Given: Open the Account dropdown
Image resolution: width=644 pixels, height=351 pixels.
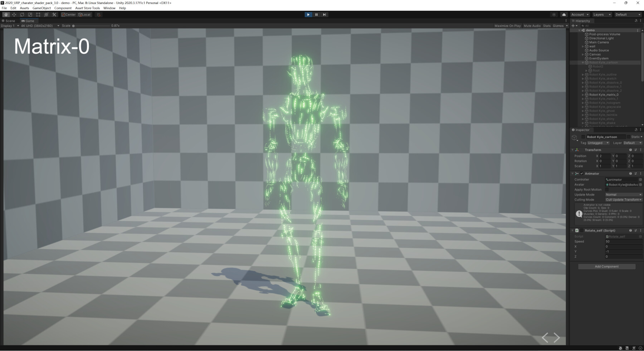Looking at the screenshot, I should (580, 15).
